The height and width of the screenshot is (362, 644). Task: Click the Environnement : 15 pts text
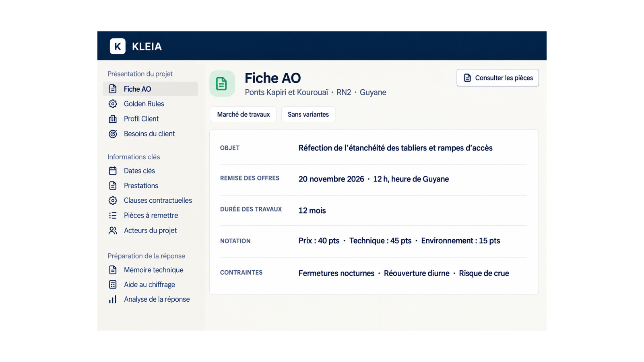460,241
